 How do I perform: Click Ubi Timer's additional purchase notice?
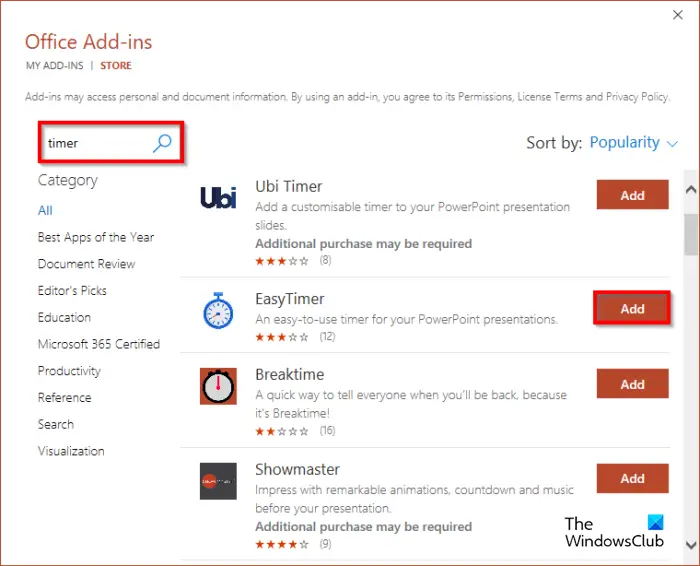tap(363, 244)
